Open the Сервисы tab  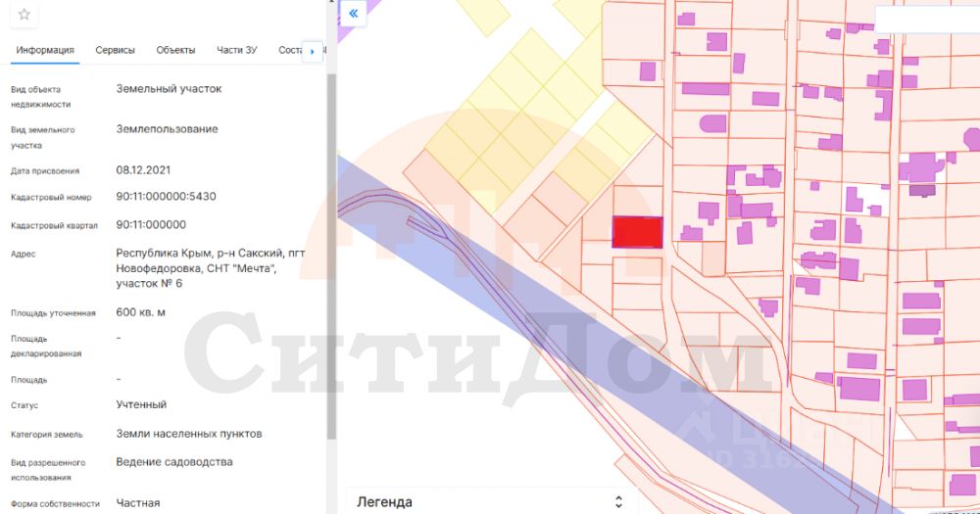click(x=115, y=50)
